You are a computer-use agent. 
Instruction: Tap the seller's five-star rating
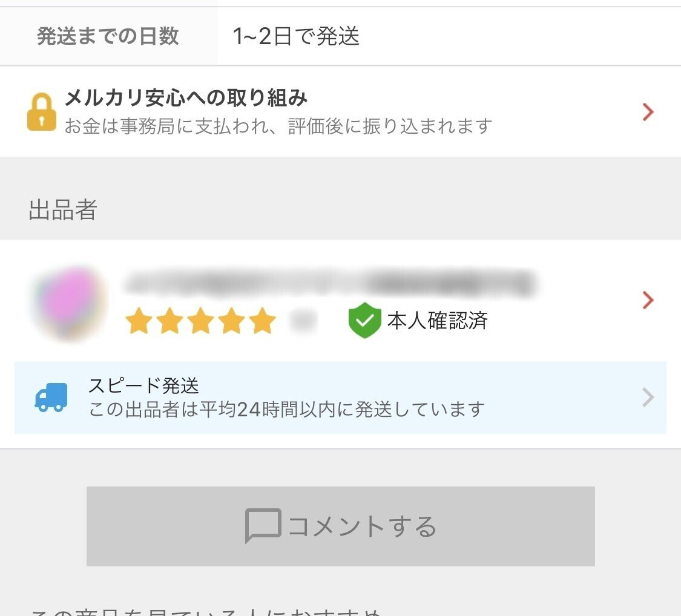(200, 321)
